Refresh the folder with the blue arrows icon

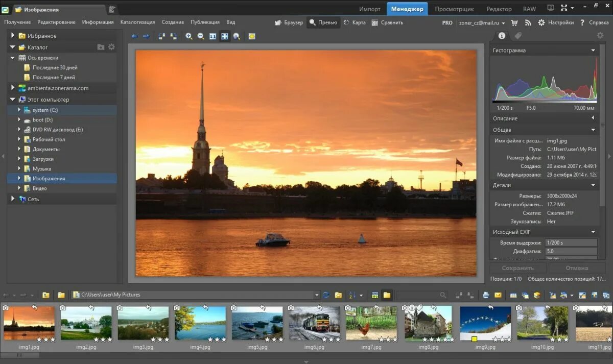pyautogui.click(x=326, y=295)
